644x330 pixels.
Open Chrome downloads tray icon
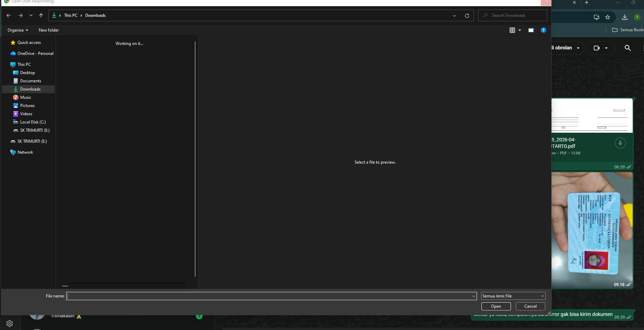pyautogui.click(x=624, y=17)
